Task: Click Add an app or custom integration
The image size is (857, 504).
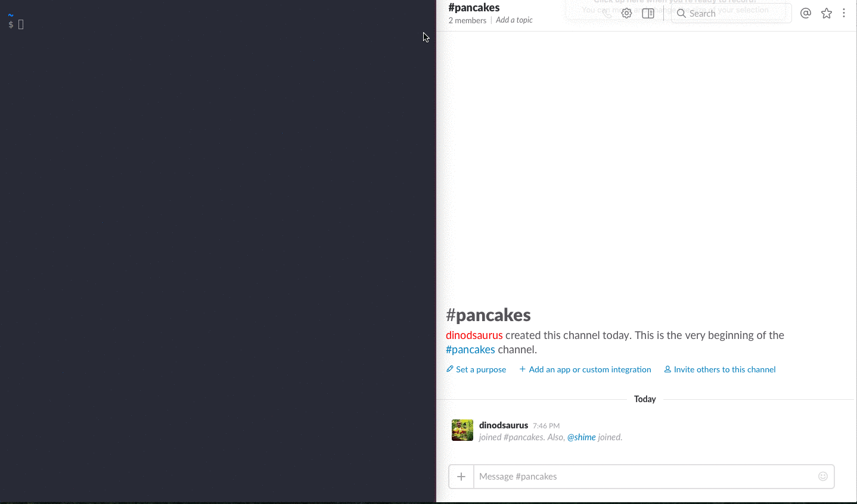Action: (x=585, y=369)
